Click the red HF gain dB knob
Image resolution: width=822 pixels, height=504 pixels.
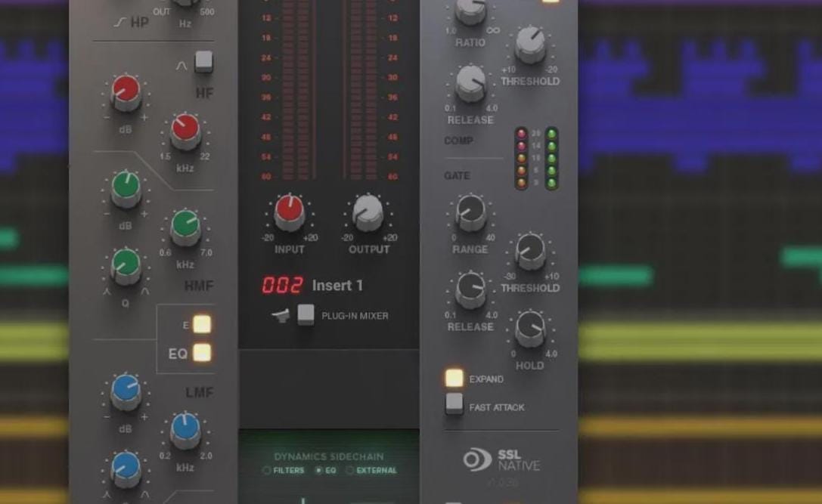[126, 93]
